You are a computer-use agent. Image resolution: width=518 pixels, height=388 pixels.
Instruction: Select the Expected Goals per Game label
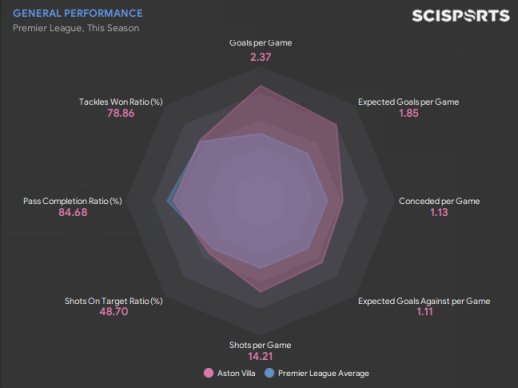409,102
